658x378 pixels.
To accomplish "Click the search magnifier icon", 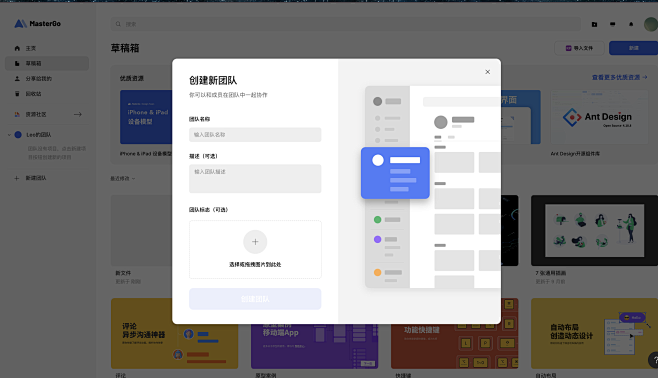I will tap(118, 24).
